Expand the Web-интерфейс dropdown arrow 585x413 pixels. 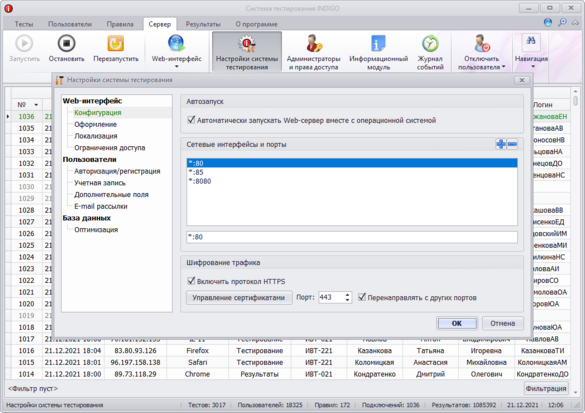tap(176, 67)
